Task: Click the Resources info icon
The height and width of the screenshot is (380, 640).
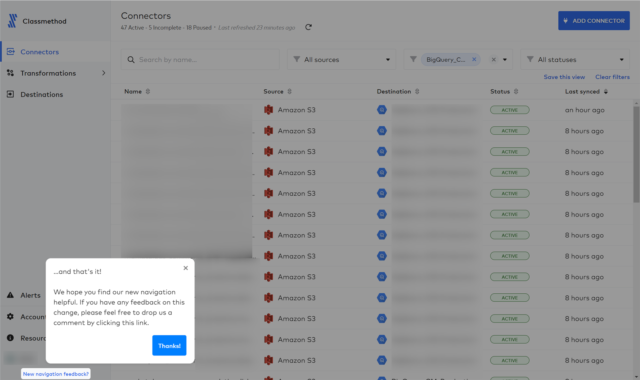Action: click(x=10, y=338)
